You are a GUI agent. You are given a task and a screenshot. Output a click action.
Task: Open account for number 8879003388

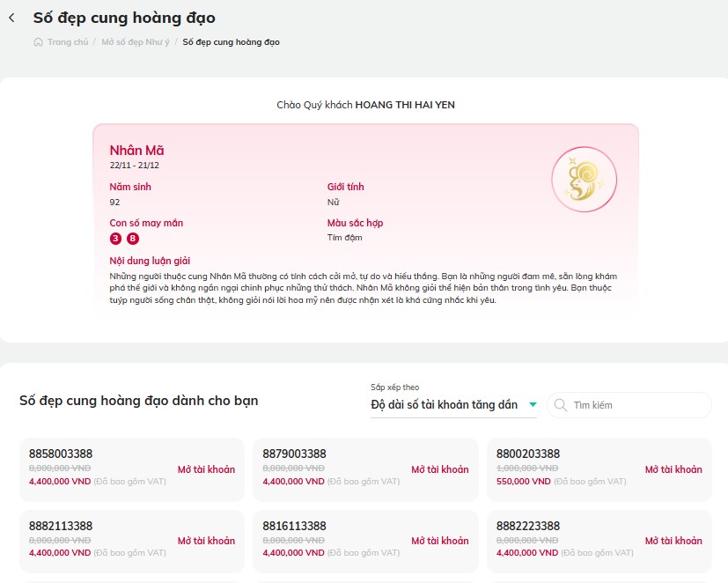coord(439,469)
